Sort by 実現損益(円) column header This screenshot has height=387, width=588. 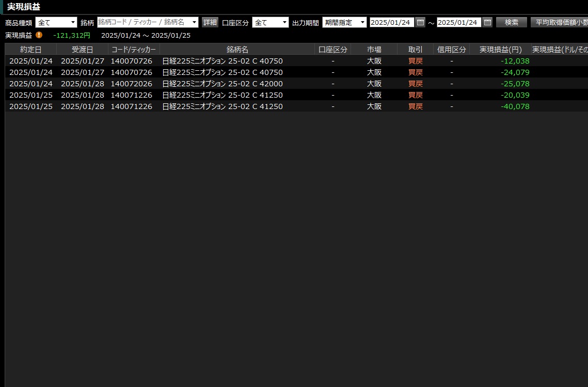point(501,50)
